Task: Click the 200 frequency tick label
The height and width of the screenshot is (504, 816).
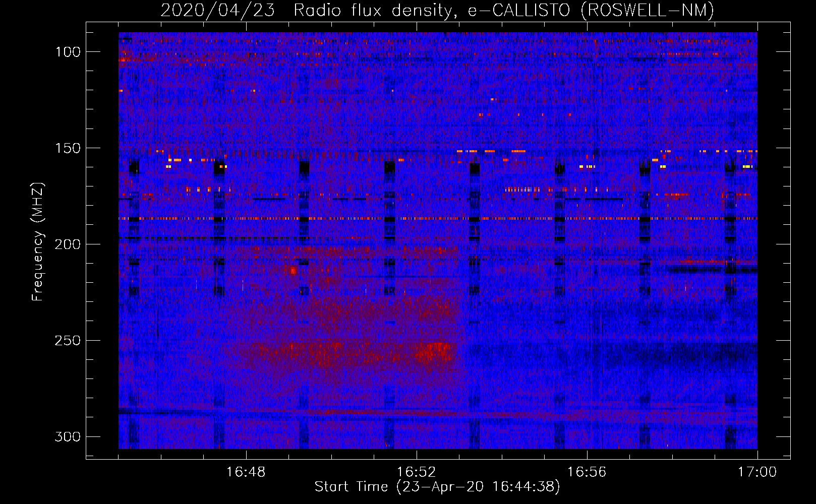Action: click(67, 244)
